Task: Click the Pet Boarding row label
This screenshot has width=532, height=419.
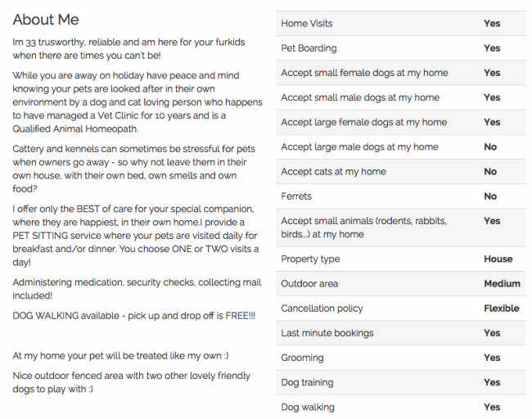Action: pos(309,48)
